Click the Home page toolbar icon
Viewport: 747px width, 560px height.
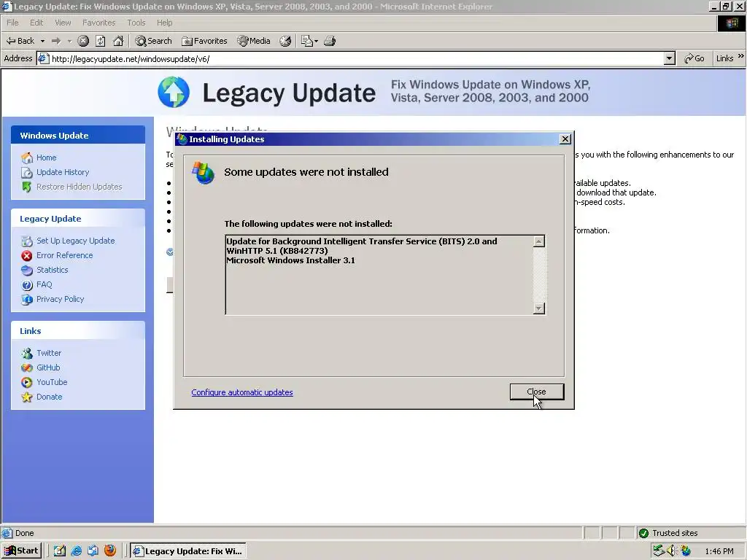118,41
